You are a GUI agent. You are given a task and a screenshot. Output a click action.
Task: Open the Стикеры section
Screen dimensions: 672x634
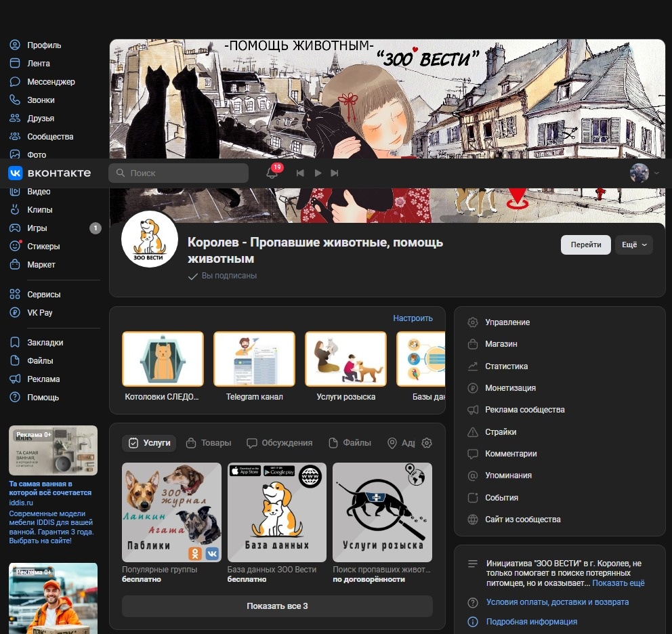tap(35, 247)
